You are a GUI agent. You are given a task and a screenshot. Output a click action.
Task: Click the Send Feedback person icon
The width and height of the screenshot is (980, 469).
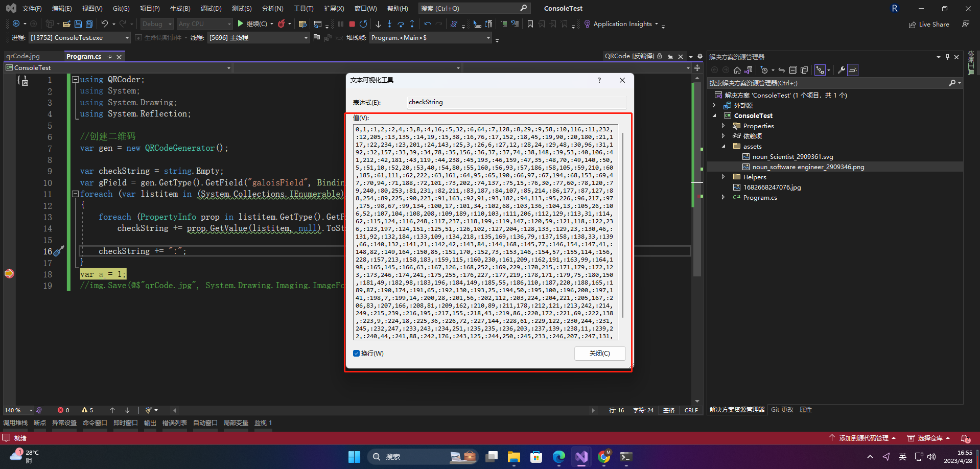(x=965, y=24)
